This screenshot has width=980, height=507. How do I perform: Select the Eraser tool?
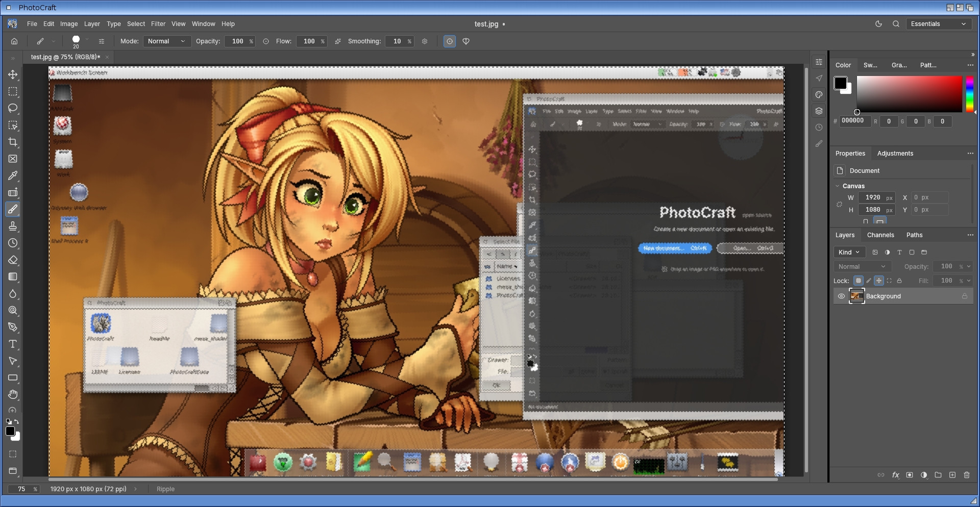point(13,260)
